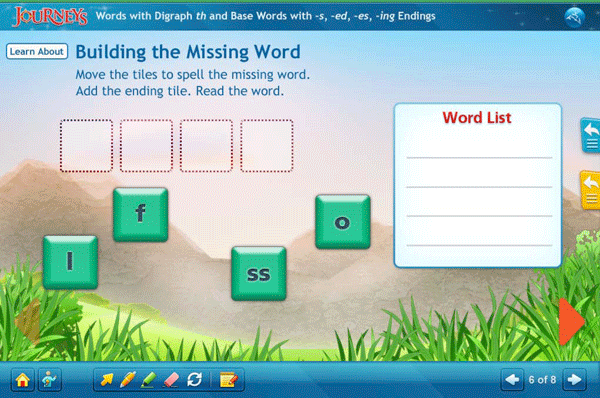Screen dimensions: 600x398
Task: Open the teacher figure icon beside Home
Action: (x=49, y=380)
